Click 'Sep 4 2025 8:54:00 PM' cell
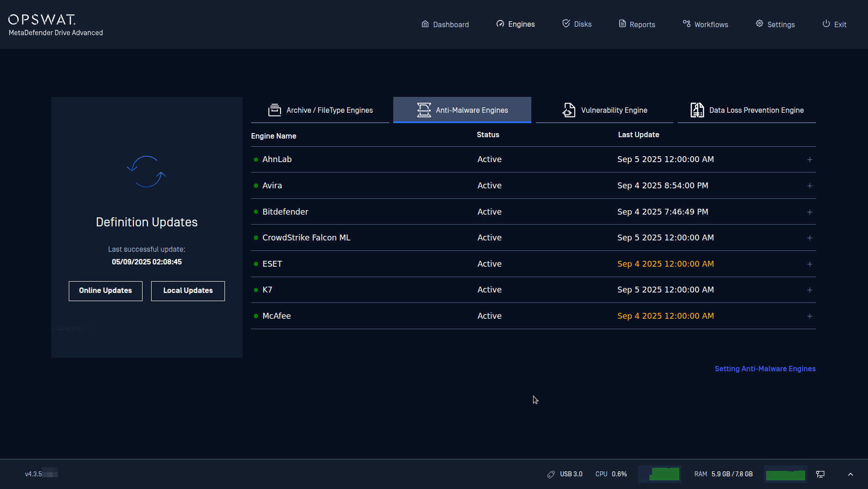This screenshot has width=868, height=489. click(663, 186)
